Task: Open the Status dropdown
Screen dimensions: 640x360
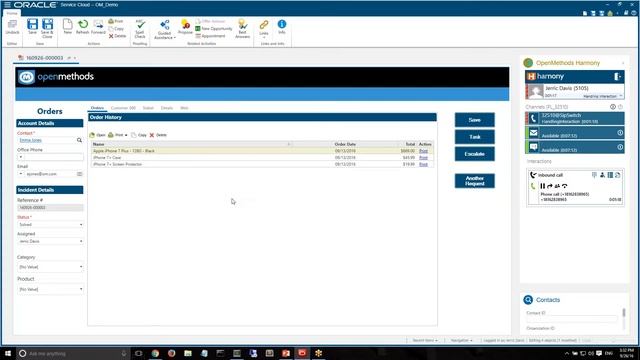Action: tap(50, 224)
